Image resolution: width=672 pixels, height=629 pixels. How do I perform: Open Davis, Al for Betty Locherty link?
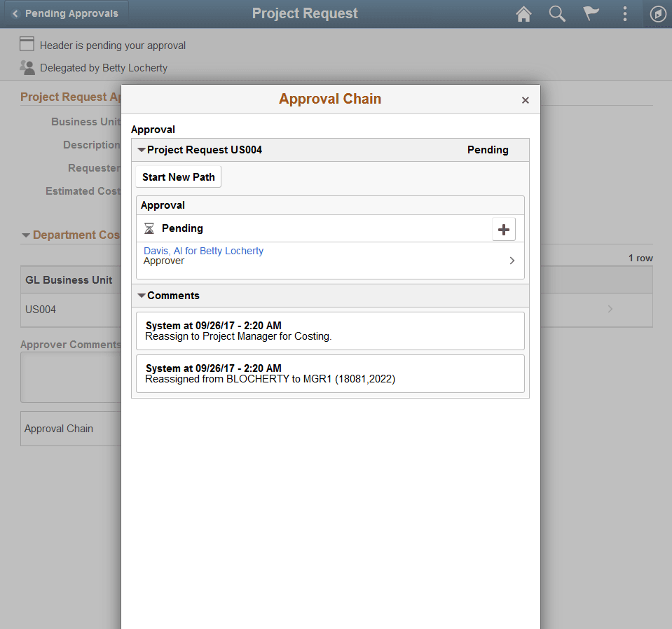203,250
